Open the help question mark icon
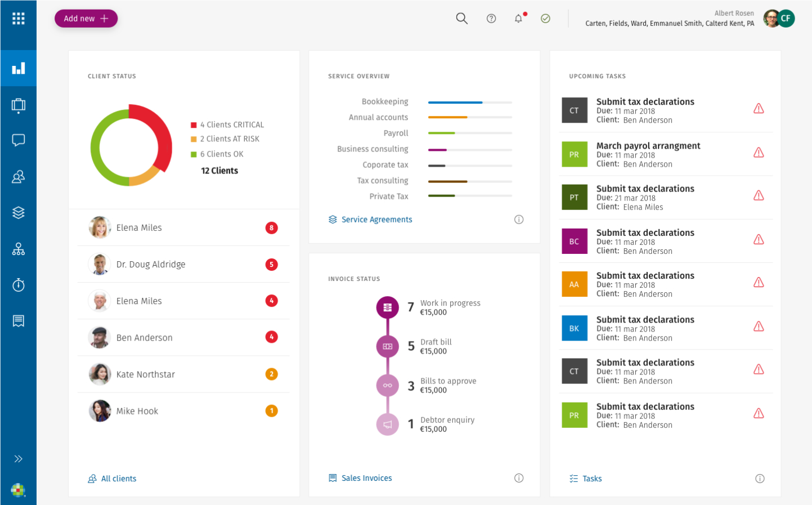Screen dimensions: 812x505 [x=491, y=19]
